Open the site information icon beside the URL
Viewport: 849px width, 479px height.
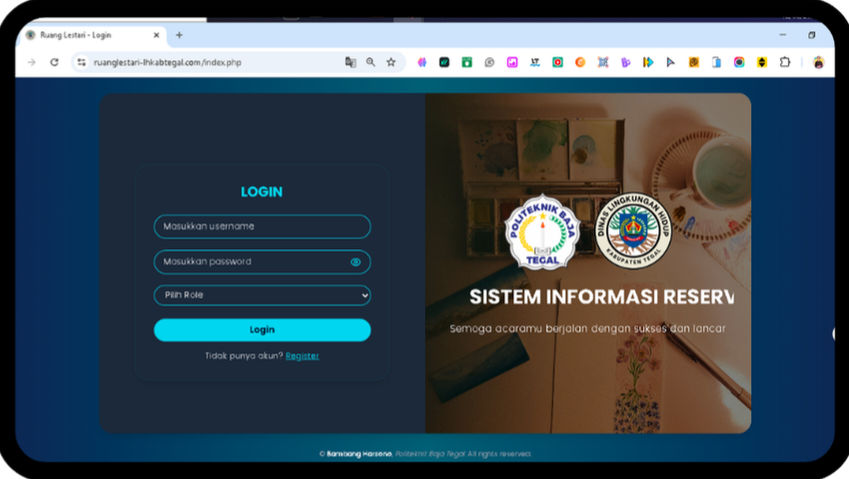(81, 62)
